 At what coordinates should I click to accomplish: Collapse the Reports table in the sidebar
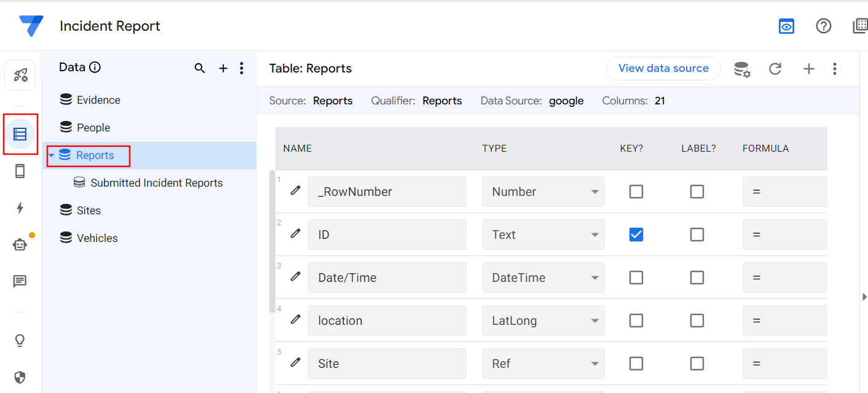pyautogui.click(x=50, y=155)
